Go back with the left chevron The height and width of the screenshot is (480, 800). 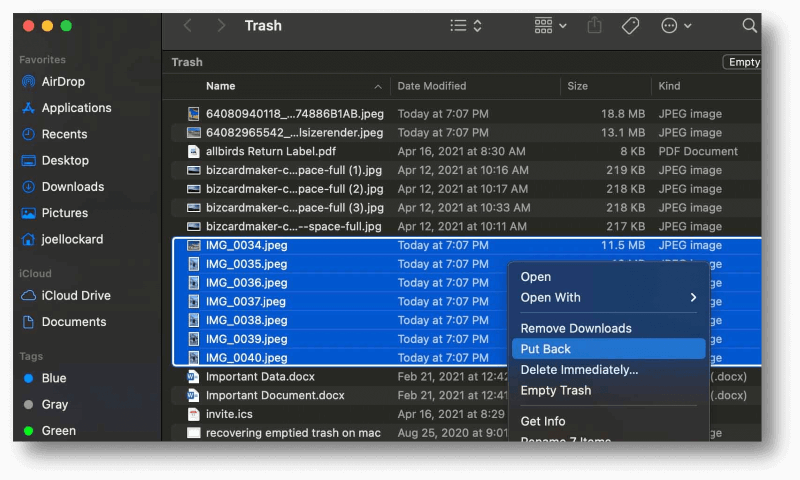[x=188, y=26]
